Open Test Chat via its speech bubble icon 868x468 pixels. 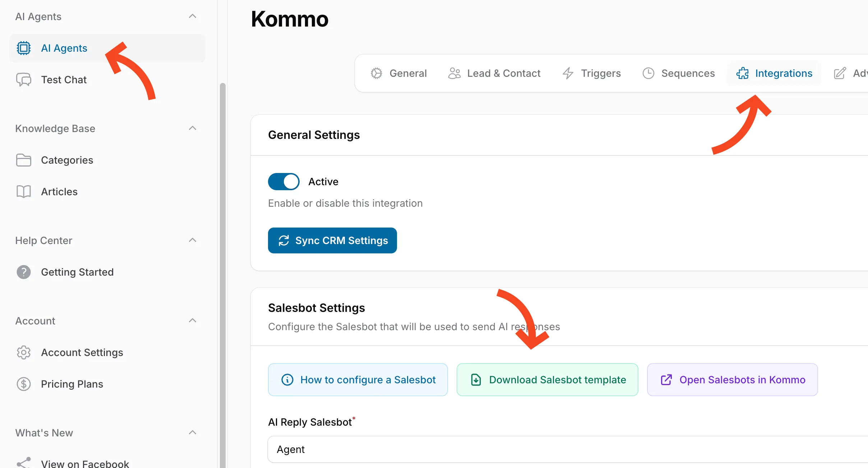[24, 80]
